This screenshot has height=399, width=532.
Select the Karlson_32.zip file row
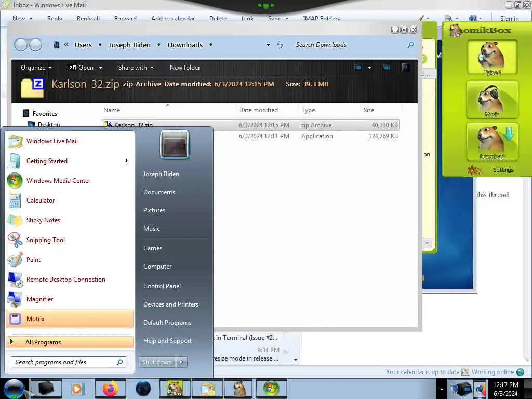[x=250, y=125]
